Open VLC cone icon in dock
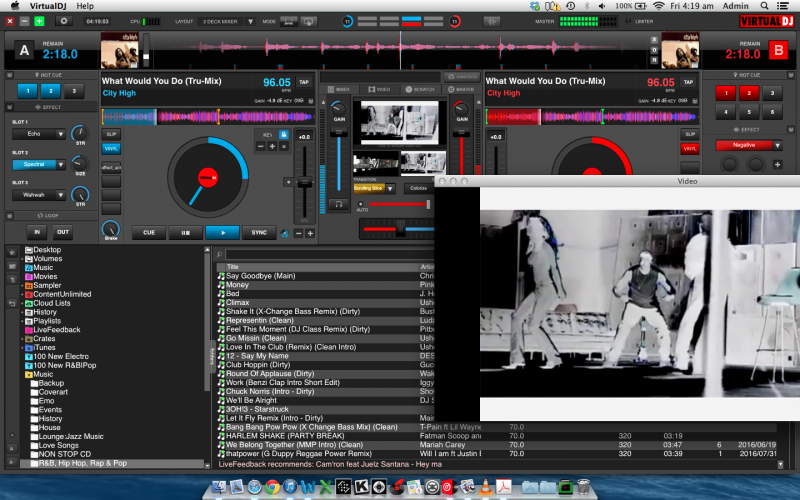Viewport: 800px width, 500px height. click(x=485, y=487)
